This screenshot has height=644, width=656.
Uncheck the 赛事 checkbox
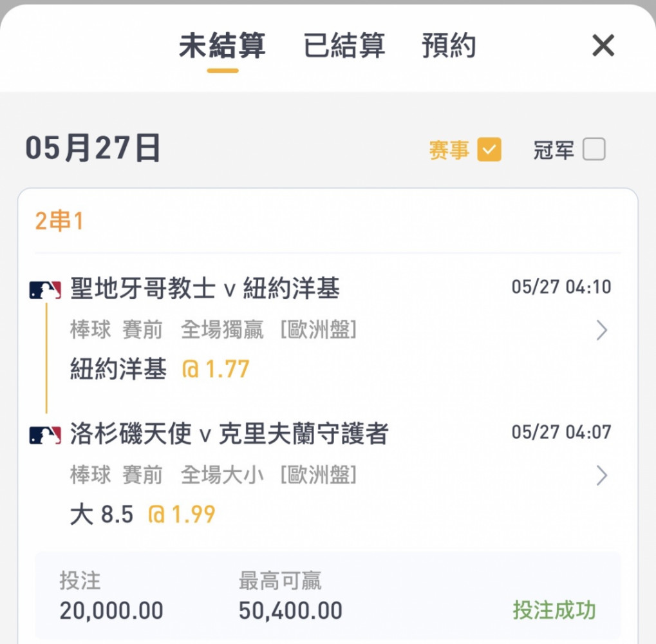[489, 149]
